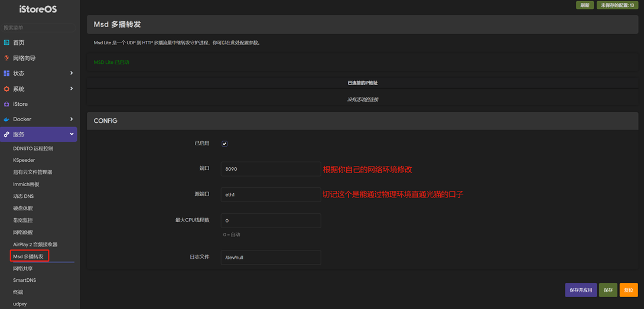Viewport: 644px width, 309px height.
Task: Click the 系统 gear icon
Action: pos(6,89)
